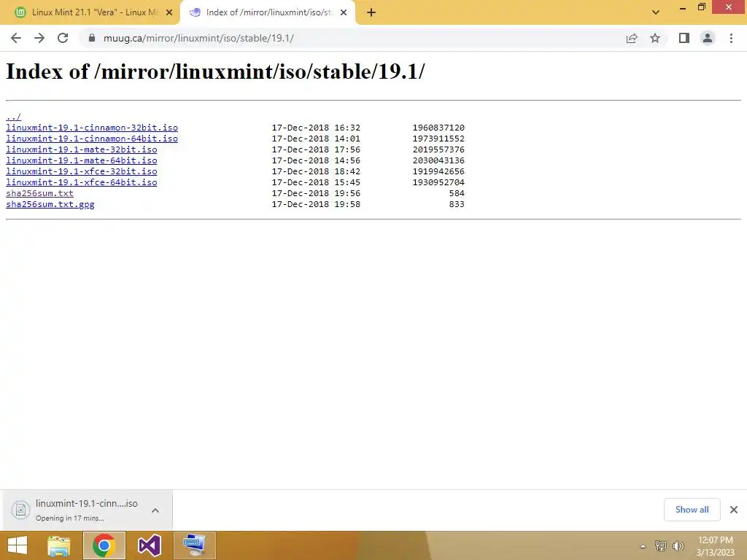Bookmark this page with the star

tap(655, 38)
